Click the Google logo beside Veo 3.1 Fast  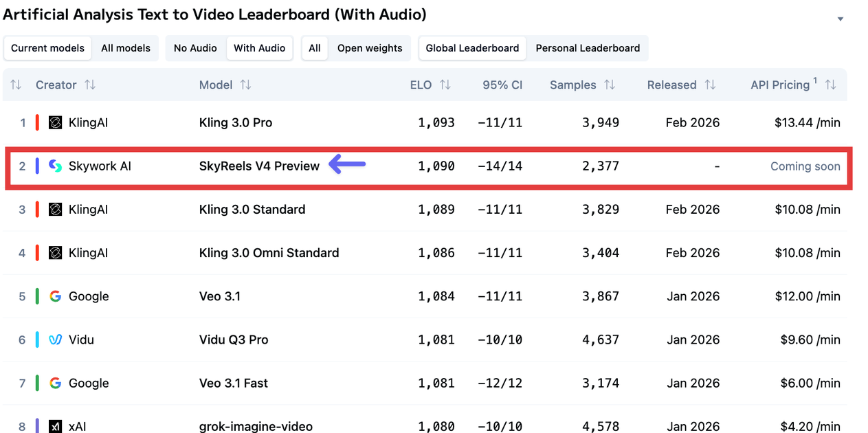pyautogui.click(x=56, y=383)
